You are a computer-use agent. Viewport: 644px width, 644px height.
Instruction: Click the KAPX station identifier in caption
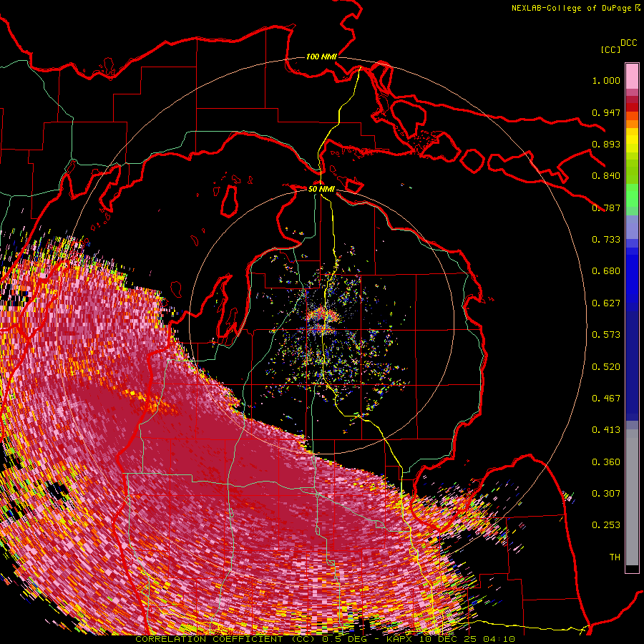(x=401, y=639)
